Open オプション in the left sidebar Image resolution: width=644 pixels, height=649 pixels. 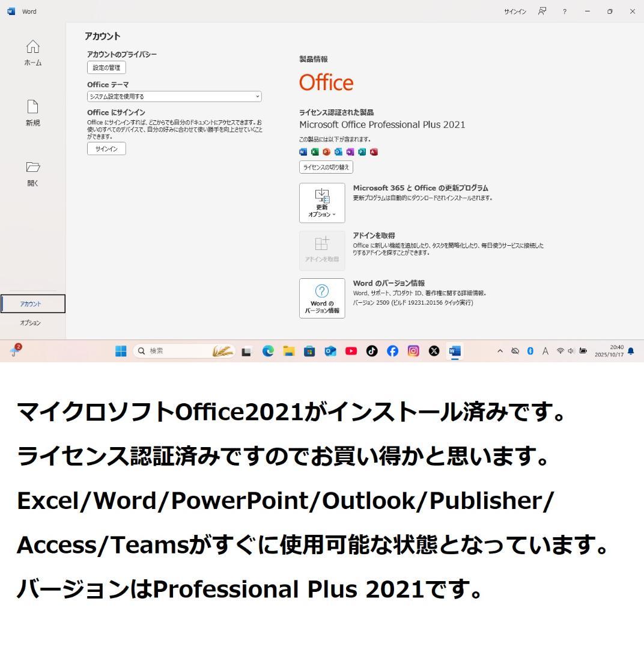pyautogui.click(x=31, y=323)
